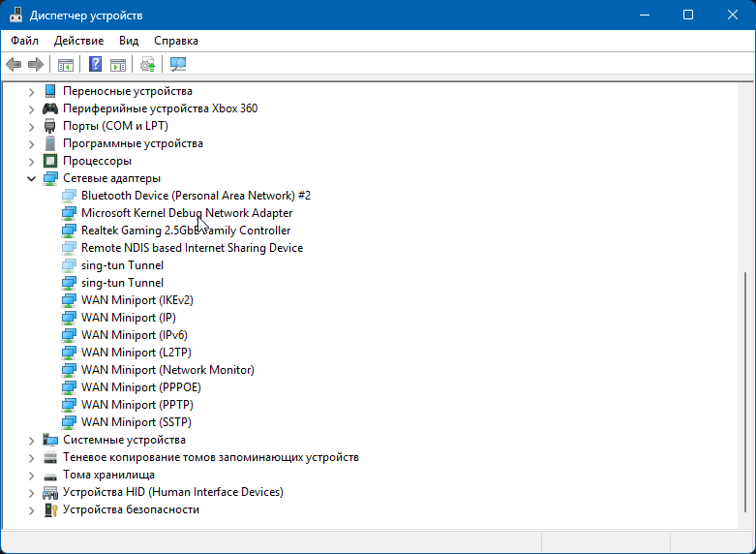Select WAN Miniport (Network Monitor) entry
The height and width of the screenshot is (554, 756).
(x=167, y=370)
